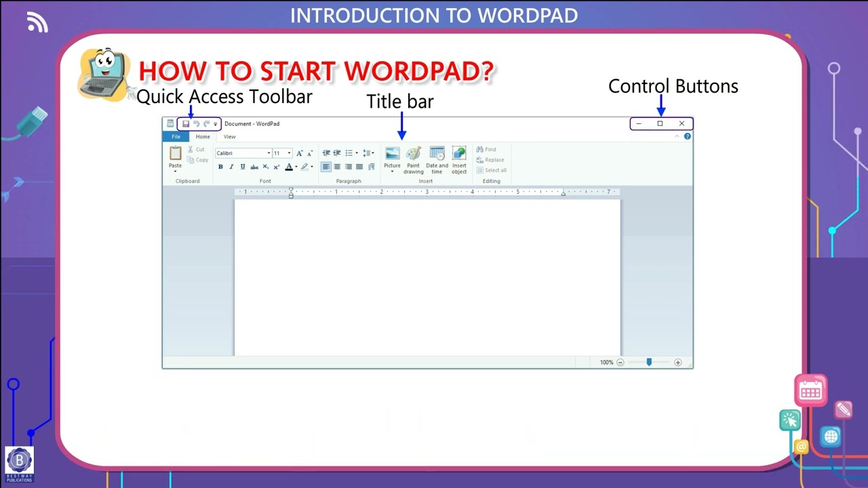This screenshot has height=488, width=868.
Task: Open the Customize Quick Access Toolbar arrow
Action: (216, 124)
